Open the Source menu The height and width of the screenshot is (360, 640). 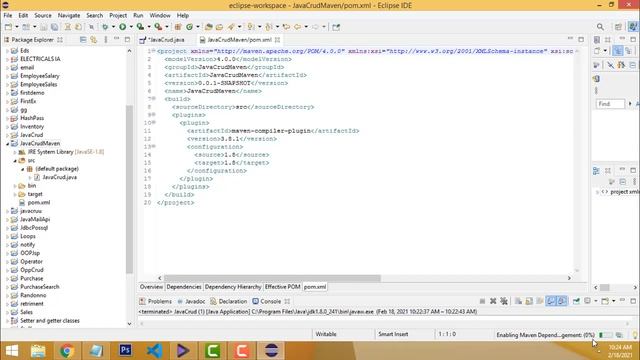43,15
